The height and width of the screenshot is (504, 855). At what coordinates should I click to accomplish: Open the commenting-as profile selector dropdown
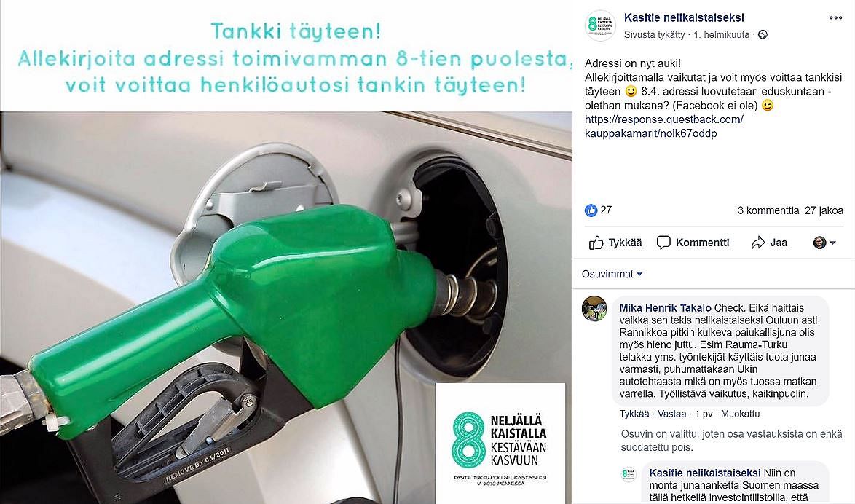click(824, 243)
